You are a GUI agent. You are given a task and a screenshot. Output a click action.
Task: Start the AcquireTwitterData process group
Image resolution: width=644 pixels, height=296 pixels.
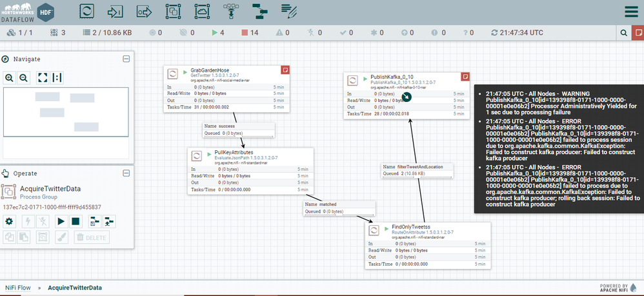61,222
